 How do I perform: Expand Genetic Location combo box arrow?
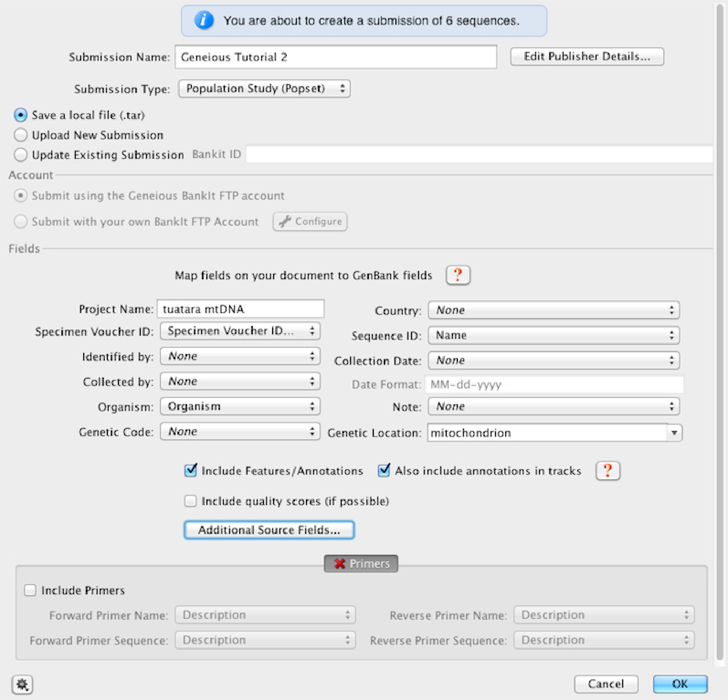pyautogui.click(x=674, y=433)
